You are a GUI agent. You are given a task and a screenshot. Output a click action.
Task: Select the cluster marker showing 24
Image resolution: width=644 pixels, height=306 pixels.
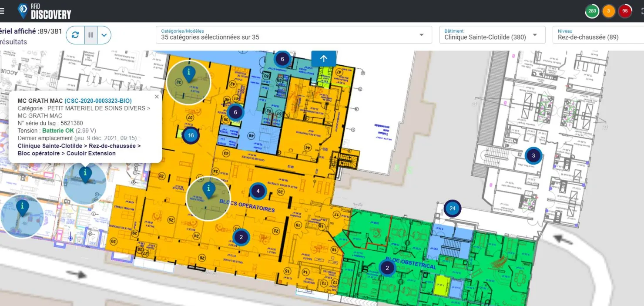453,208
